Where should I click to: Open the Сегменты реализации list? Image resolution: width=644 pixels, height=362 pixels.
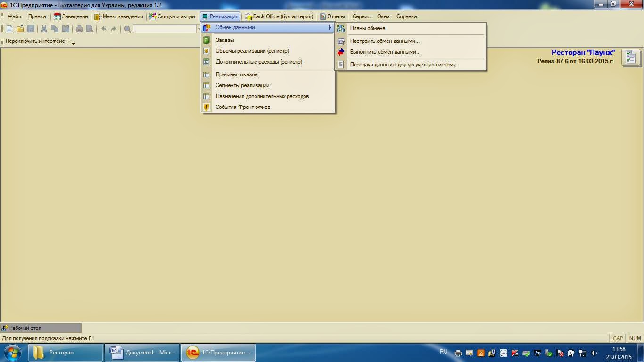tap(268, 85)
